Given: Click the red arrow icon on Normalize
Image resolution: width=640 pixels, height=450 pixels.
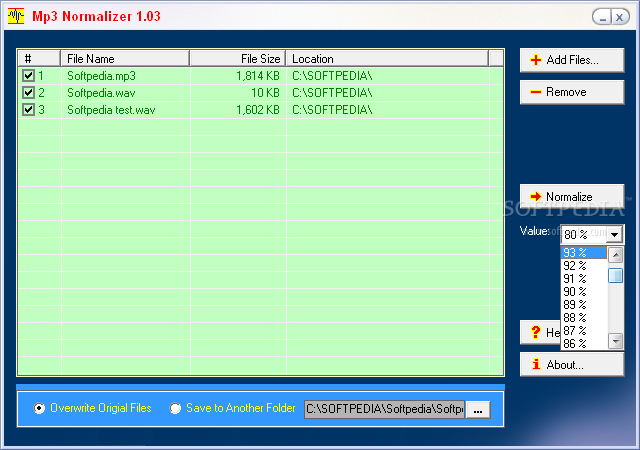Looking at the screenshot, I should (x=536, y=196).
